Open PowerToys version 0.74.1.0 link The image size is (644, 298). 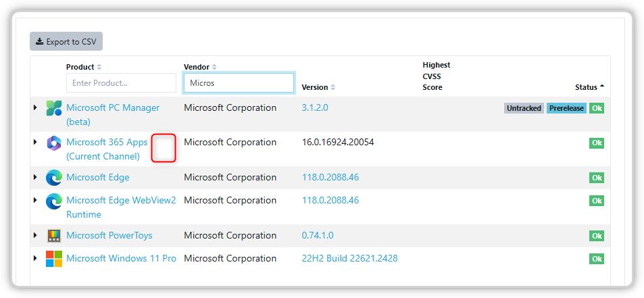tap(318, 235)
